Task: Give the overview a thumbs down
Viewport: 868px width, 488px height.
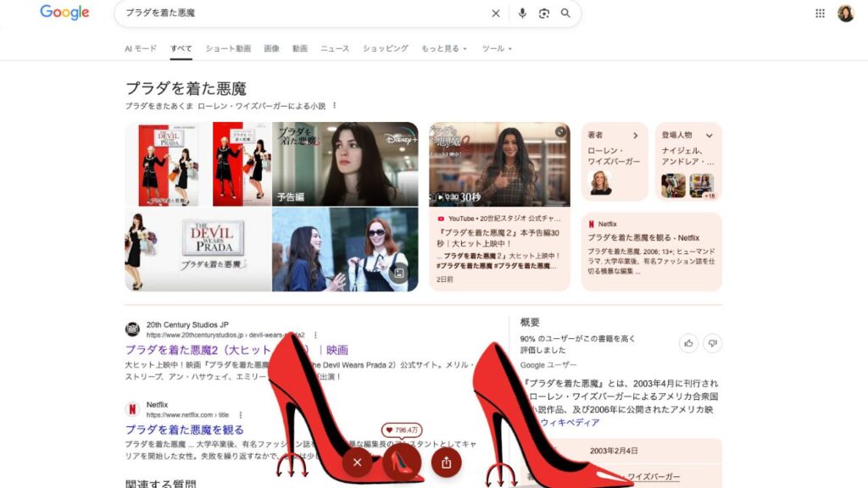Action: click(x=712, y=343)
